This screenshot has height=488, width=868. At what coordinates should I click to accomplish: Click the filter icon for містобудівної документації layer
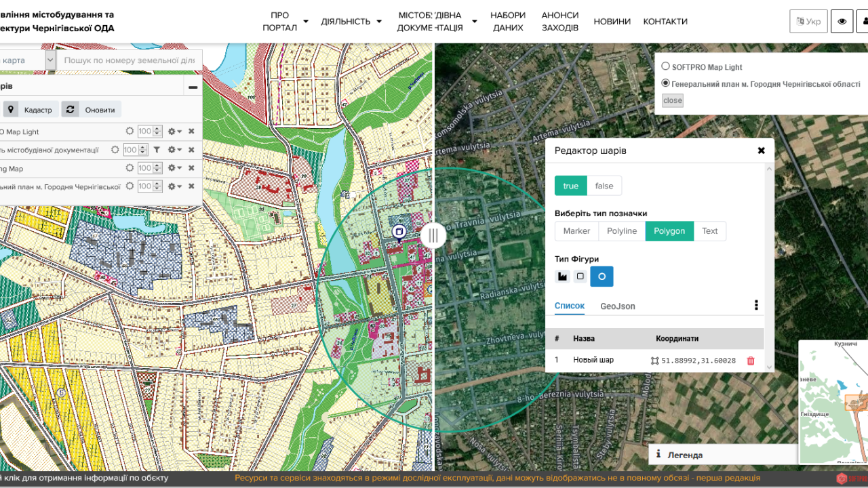156,150
